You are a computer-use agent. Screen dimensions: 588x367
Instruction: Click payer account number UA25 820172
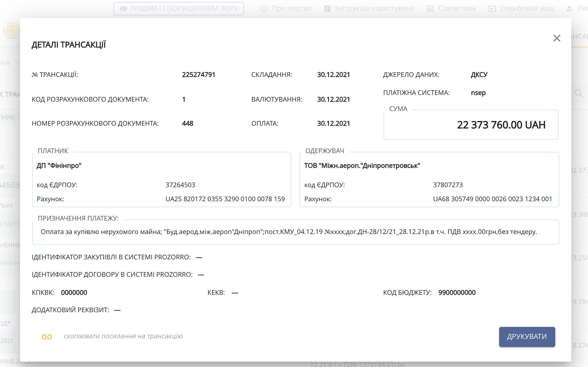pos(225,199)
